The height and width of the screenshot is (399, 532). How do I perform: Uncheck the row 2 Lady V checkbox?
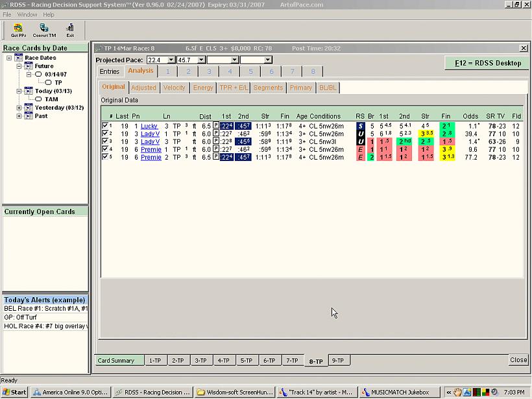pyautogui.click(x=105, y=134)
